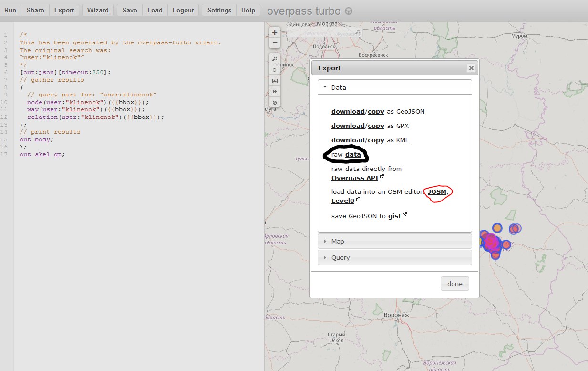Screen dimensions: 588x371
Task: Click the 'Воронеж' map label
Action: (x=397, y=315)
